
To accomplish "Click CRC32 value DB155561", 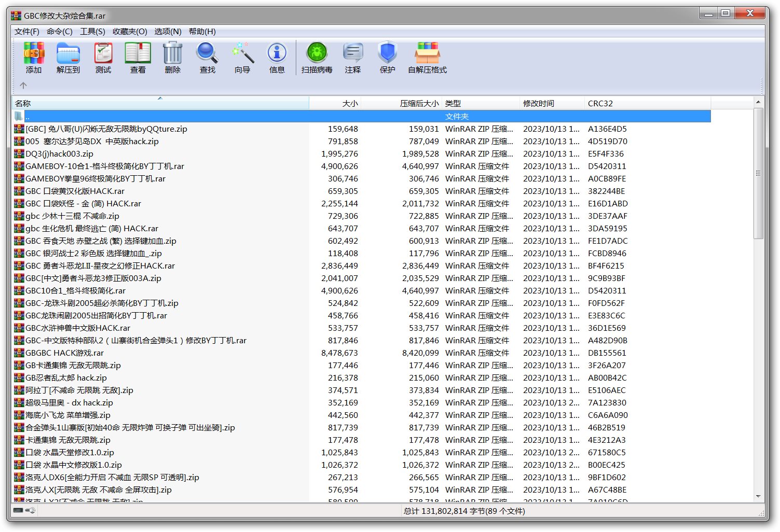I will pyautogui.click(x=607, y=353).
